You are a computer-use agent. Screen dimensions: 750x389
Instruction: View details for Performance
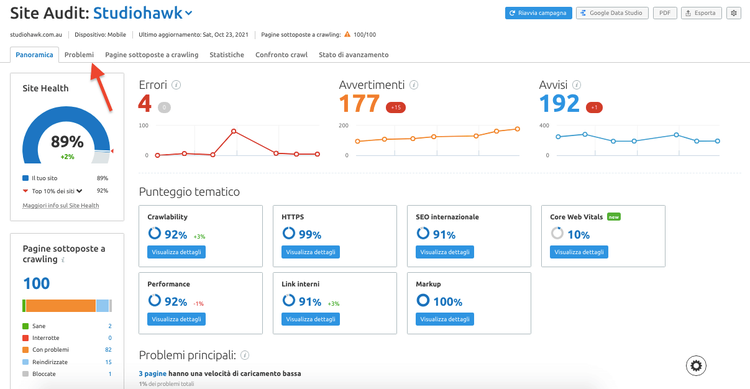point(176,319)
